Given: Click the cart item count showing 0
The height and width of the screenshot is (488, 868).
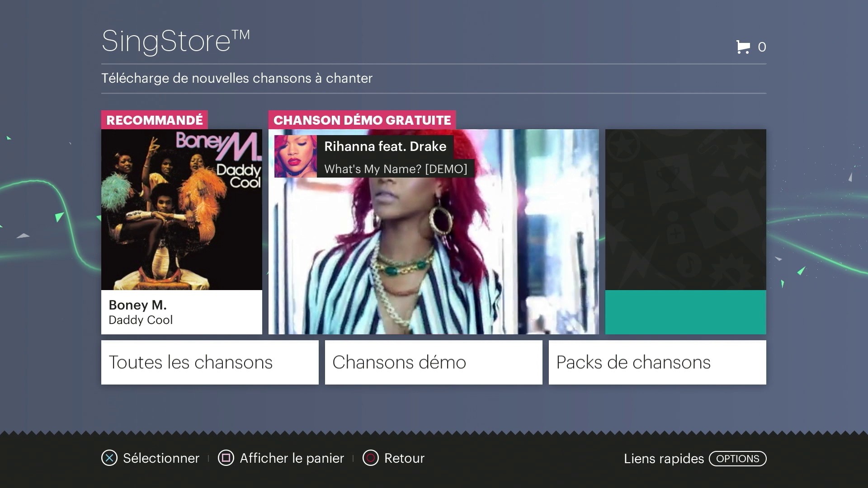Looking at the screenshot, I should [762, 47].
